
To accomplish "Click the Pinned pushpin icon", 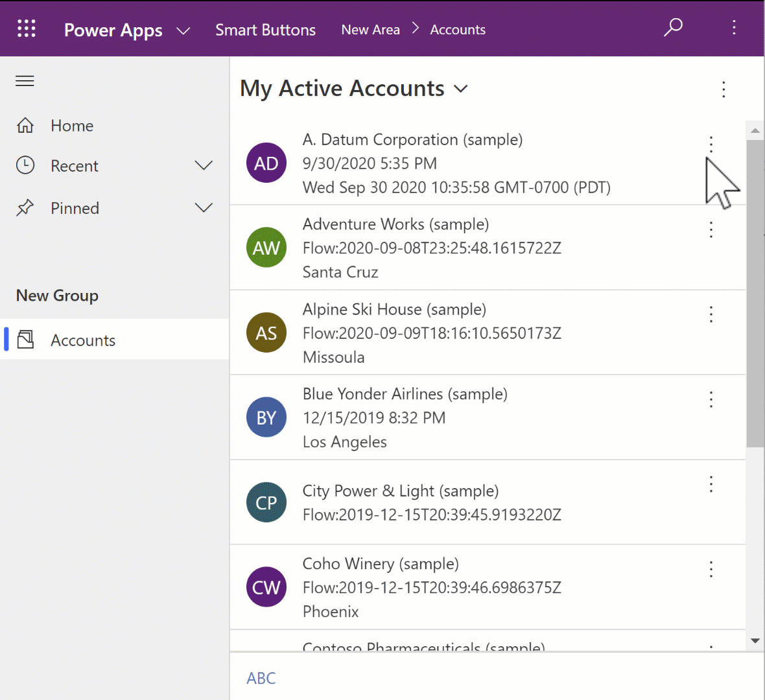I will (x=25, y=208).
